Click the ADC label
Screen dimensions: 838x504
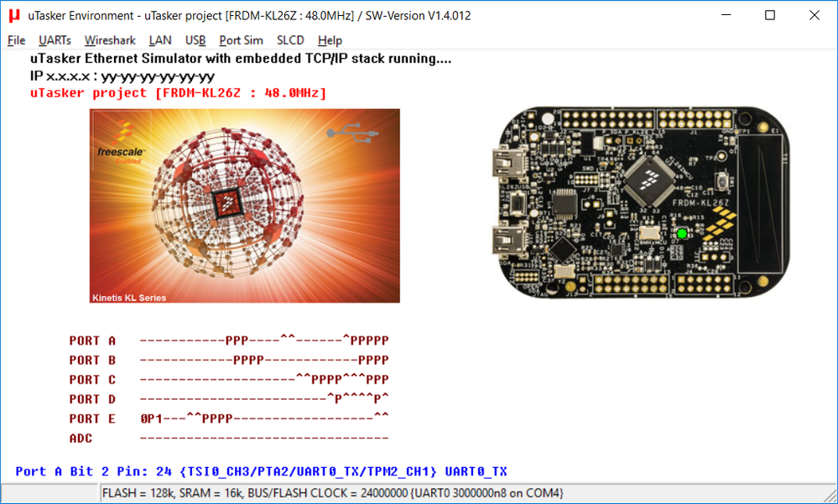81,439
